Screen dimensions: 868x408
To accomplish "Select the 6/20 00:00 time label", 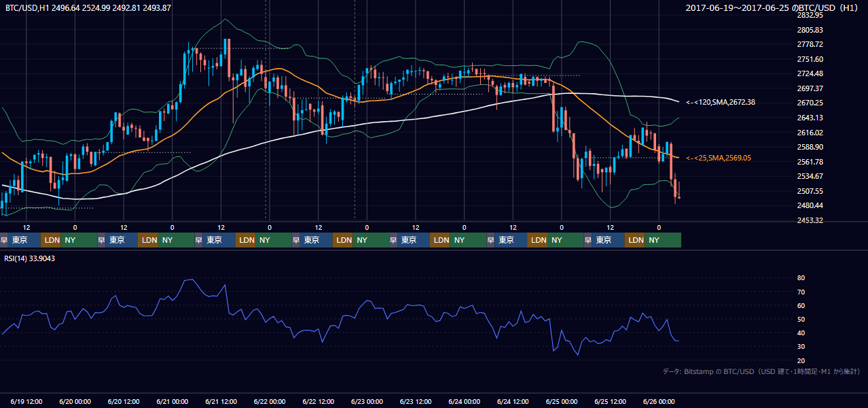I will pyautogui.click(x=75, y=401).
